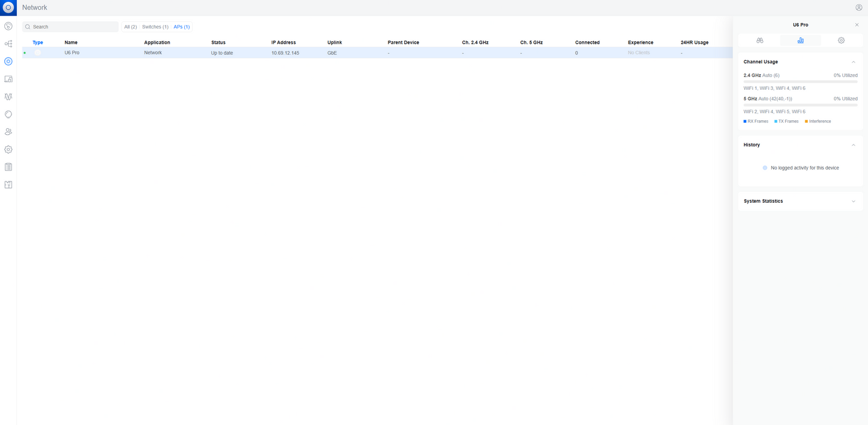Expand the System Statistics section
This screenshot has width=868, height=425.
click(853, 202)
